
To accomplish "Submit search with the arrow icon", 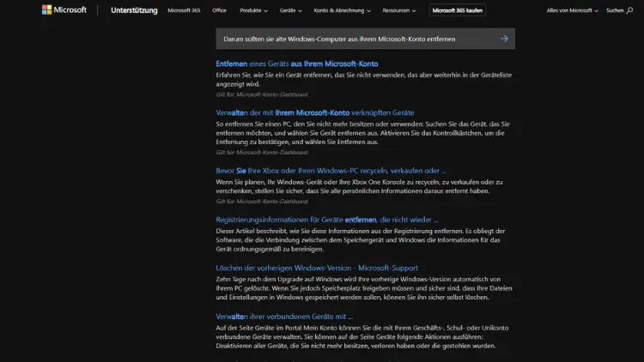I will [504, 39].
